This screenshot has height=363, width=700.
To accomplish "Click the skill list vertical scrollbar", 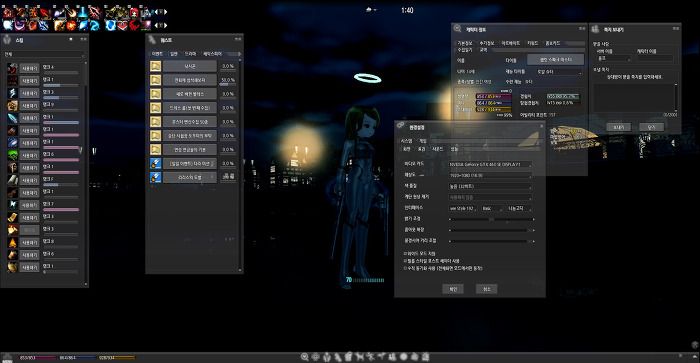I will pos(86,173).
